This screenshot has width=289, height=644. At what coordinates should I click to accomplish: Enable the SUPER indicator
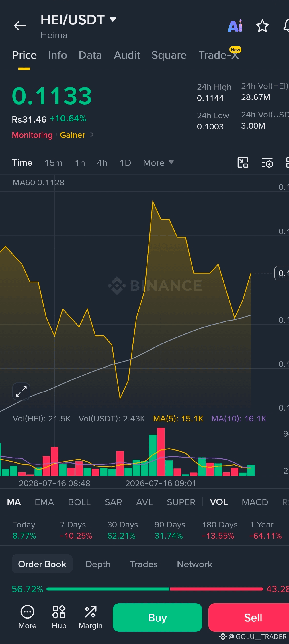coord(181,502)
